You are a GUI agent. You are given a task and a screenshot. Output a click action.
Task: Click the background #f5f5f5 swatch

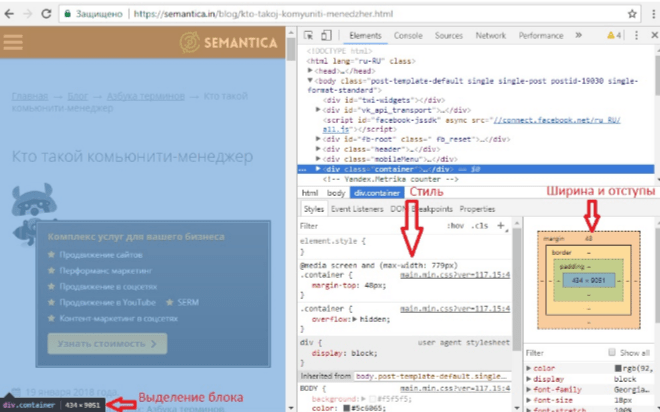pyautogui.click(x=372, y=399)
